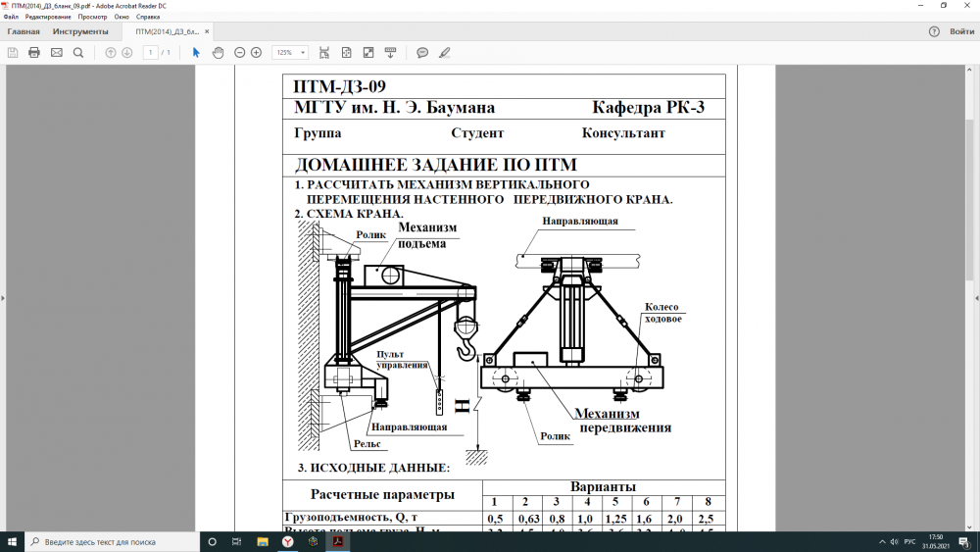Image resolution: width=980 pixels, height=552 pixels.
Task: Expand the left navigation pane arrow
Action: tap(3, 298)
